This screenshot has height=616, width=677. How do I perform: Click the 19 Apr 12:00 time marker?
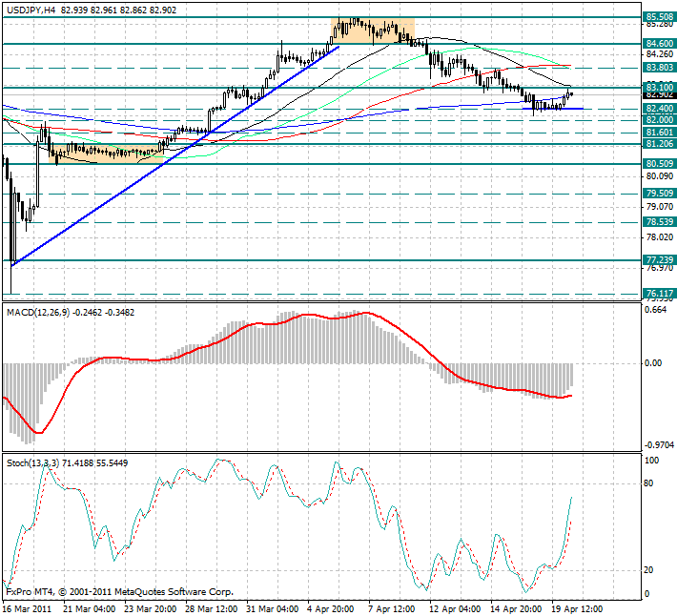(579, 607)
